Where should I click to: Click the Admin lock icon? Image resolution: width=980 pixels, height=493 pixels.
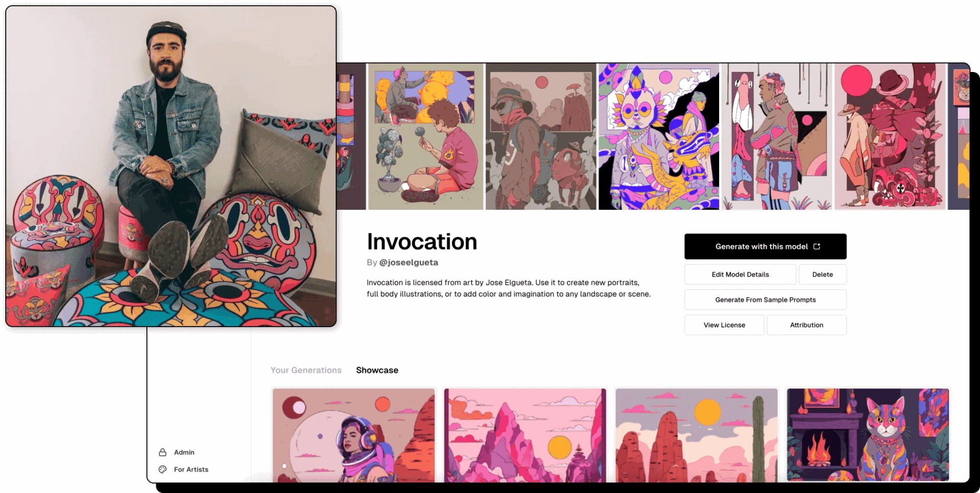click(162, 452)
